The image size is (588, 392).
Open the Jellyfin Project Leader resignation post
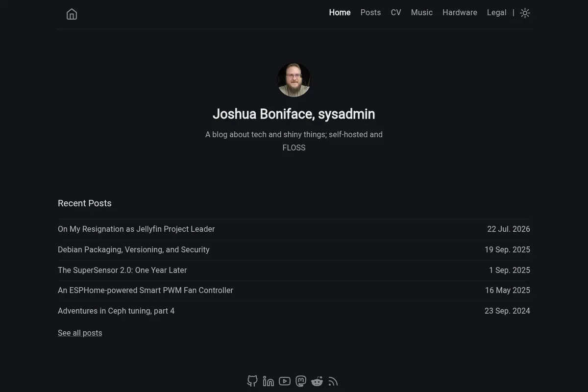coord(136,229)
